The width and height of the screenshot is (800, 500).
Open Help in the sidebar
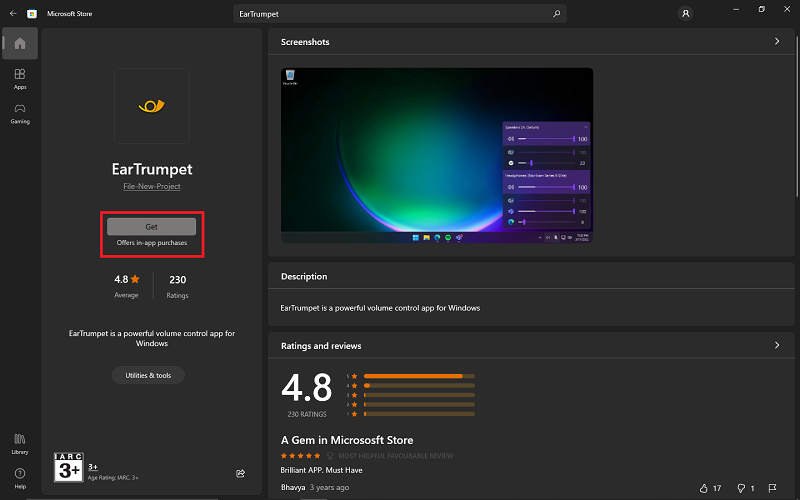pos(20,478)
